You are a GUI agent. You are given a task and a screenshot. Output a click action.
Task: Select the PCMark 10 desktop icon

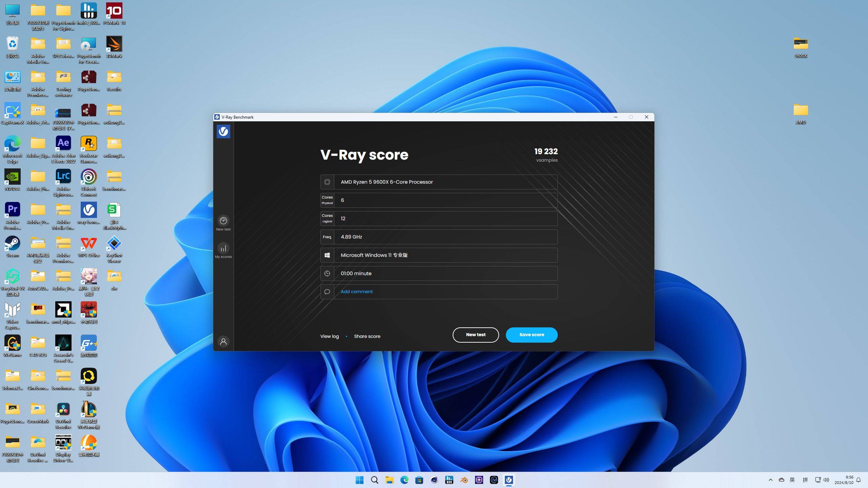114,14
